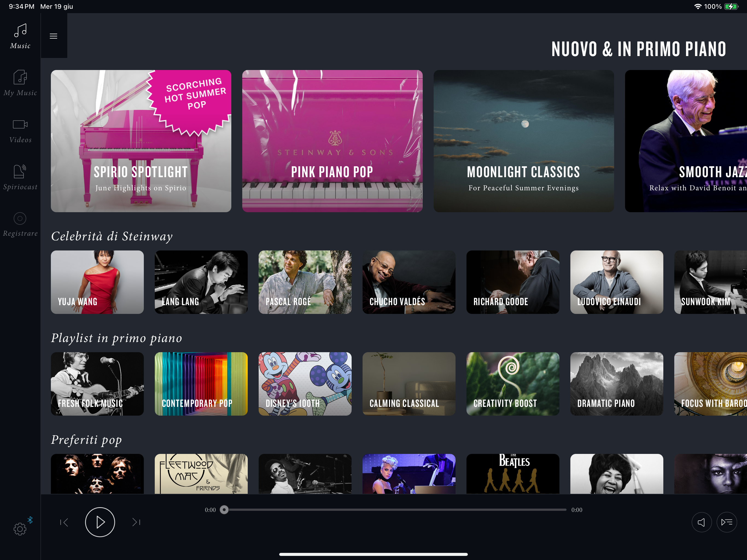Select Lang Lang artist tile
Screen dimensions: 747x560
pos(201,282)
